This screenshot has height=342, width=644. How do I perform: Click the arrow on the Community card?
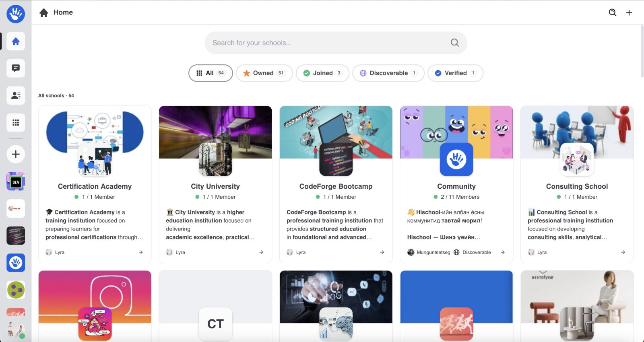tap(502, 252)
